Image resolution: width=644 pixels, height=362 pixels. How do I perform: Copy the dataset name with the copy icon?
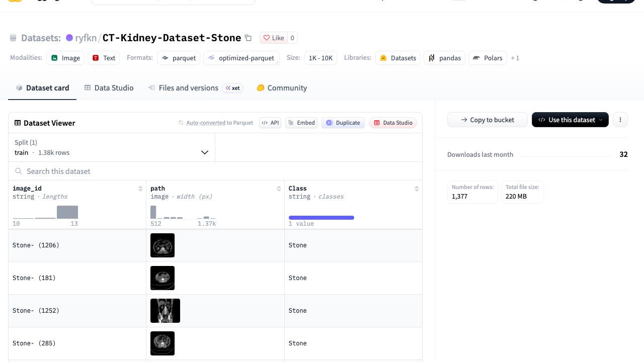248,38
